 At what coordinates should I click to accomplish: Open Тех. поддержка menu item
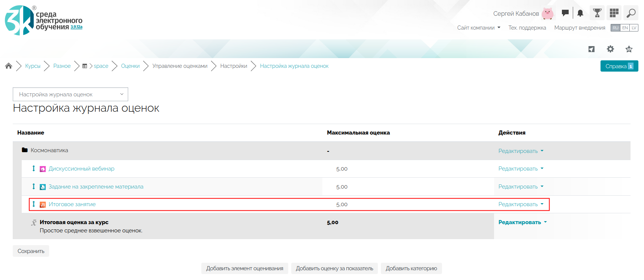pos(527,28)
